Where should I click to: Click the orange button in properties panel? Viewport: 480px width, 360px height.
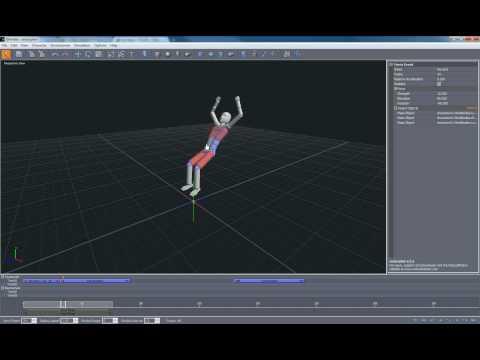[472, 108]
